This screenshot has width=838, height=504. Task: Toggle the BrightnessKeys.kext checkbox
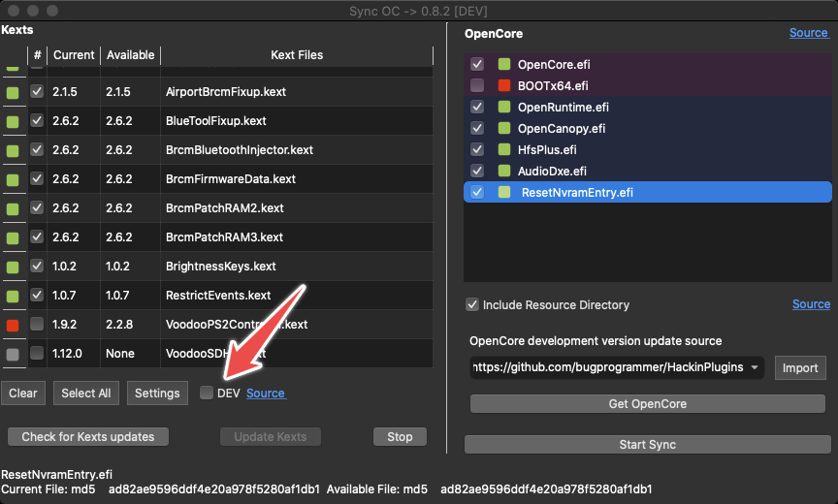[x=37, y=266]
